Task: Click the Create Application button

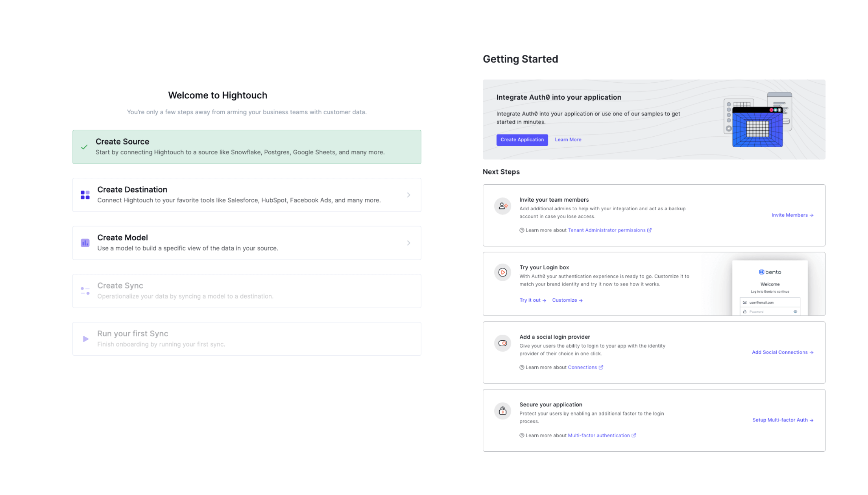Action: [x=522, y=140]
